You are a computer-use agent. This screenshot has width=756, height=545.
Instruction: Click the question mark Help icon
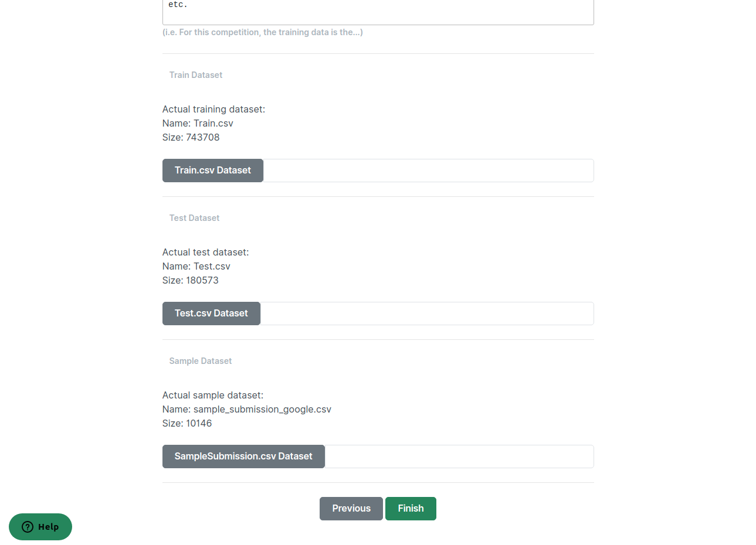click(28, 527)
